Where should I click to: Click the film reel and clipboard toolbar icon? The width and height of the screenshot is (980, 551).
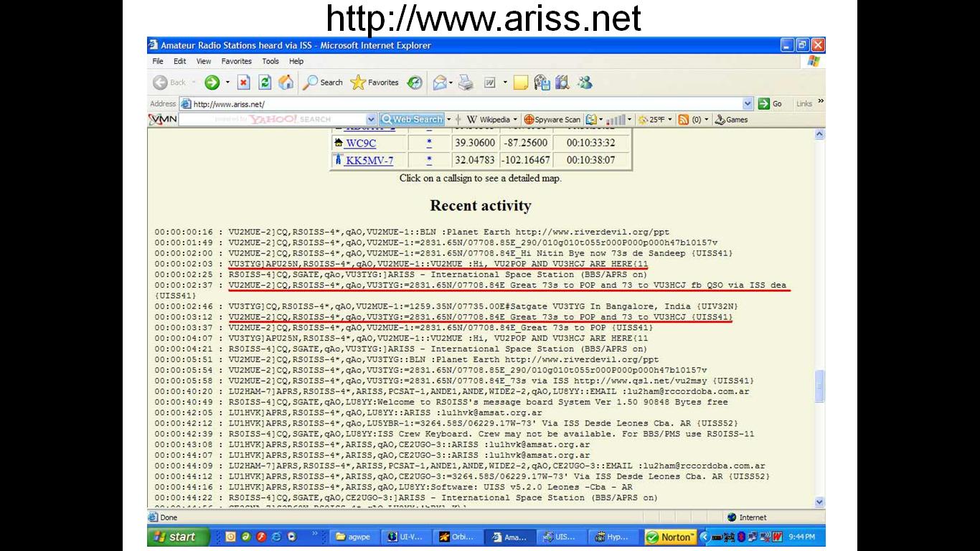pos(542,83)
